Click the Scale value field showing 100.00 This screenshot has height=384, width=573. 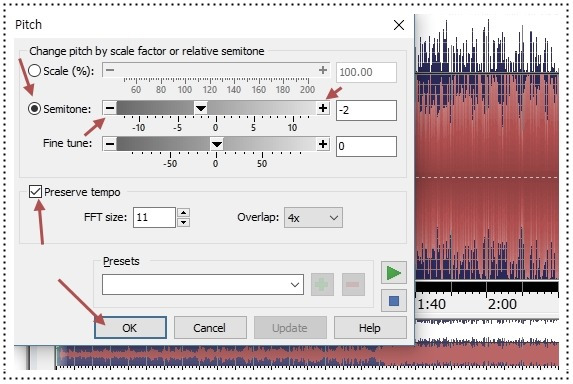point(366,72)
